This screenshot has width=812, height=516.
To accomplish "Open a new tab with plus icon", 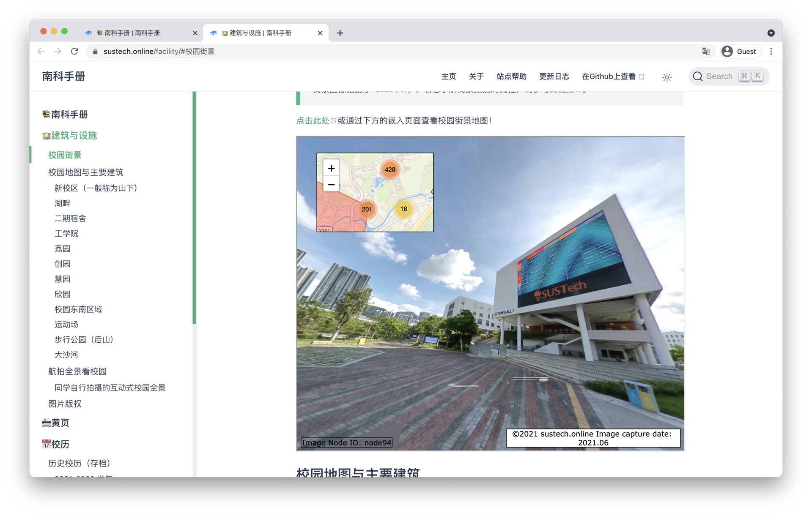I will pyautogui.click(x=340, y=33).
